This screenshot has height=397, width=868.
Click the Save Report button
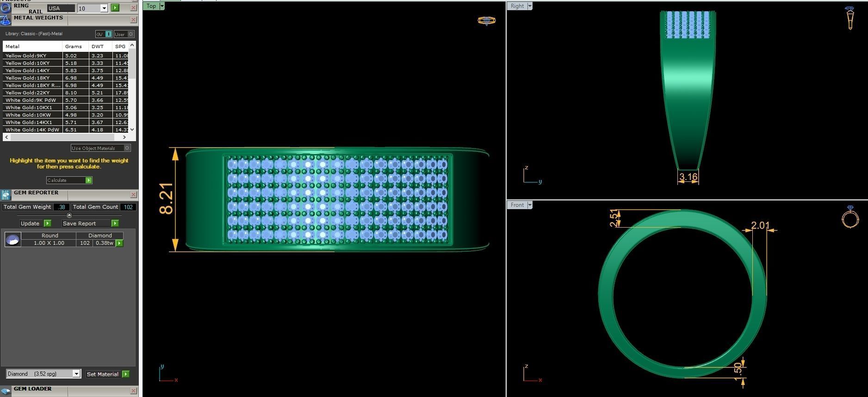[x=86, y=223]
